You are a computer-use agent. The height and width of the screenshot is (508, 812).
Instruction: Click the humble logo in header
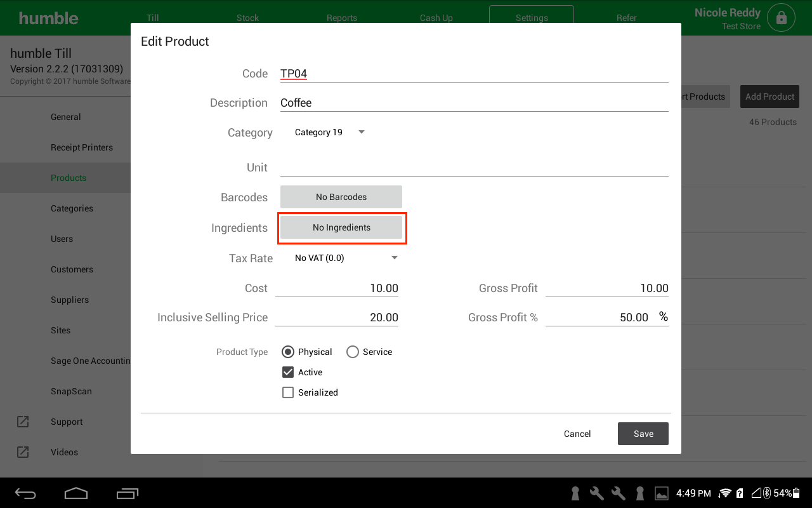[49, 18]
